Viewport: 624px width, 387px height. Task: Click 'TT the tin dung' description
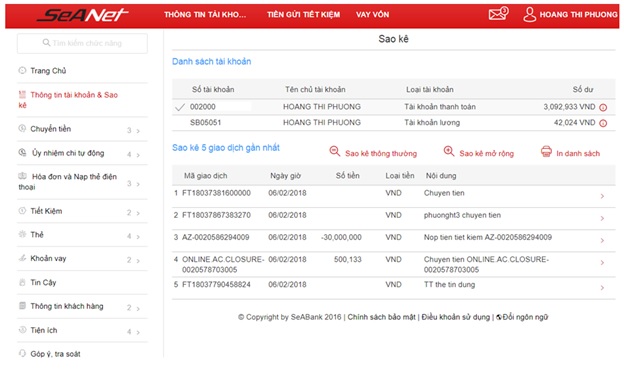tap(449, 284)
